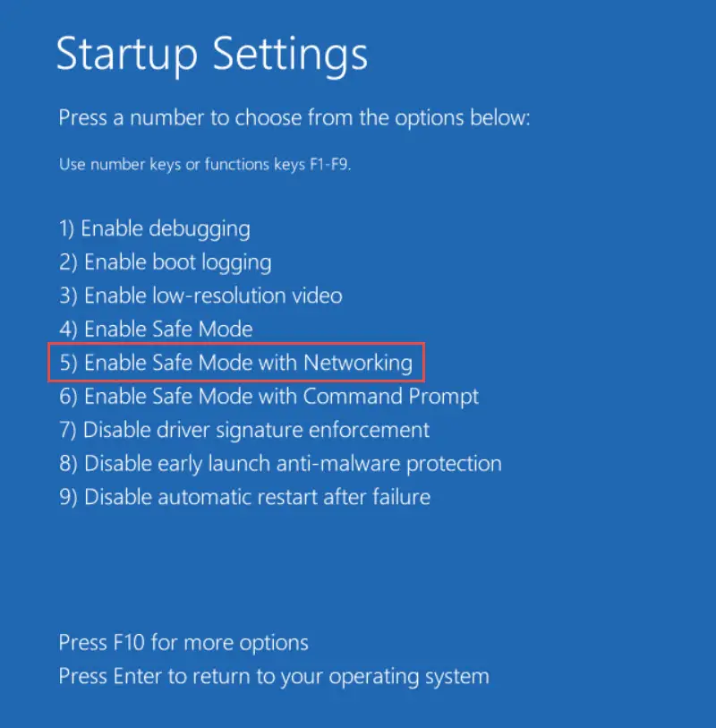Select Enable low-resolution video
The height and width of the screenshot is (728, 716).
[200, 295]
